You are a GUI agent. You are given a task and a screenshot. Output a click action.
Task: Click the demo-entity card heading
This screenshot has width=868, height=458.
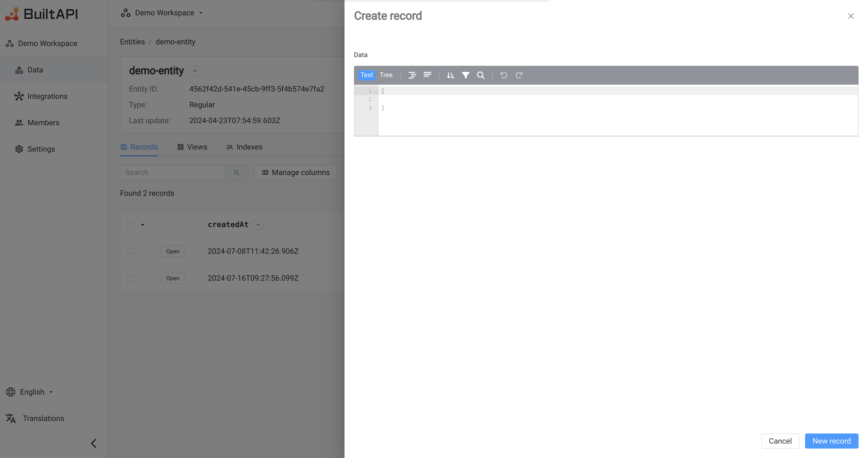[156, 71]
